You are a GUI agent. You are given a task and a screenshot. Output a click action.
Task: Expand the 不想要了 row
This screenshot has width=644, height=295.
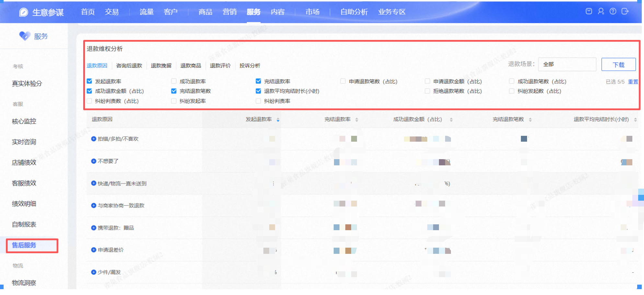click(94, 161)
